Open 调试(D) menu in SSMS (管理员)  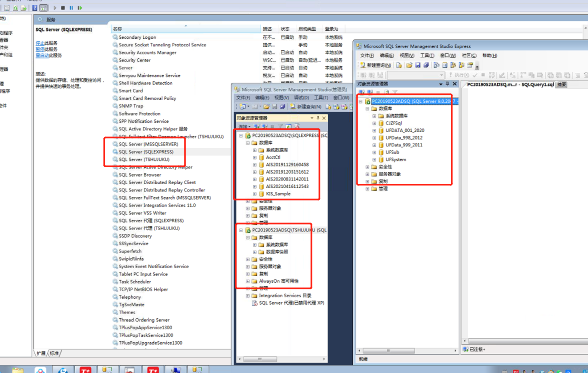click(302, 98)
